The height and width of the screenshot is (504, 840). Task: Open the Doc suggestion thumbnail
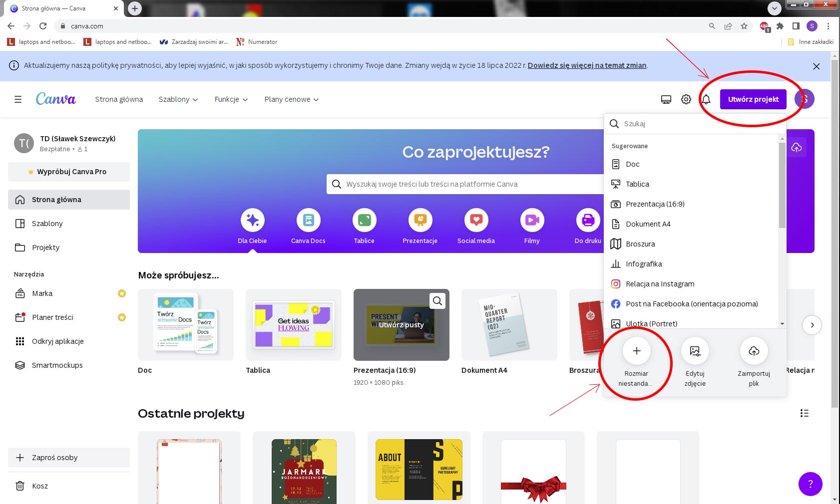(186, 325)
